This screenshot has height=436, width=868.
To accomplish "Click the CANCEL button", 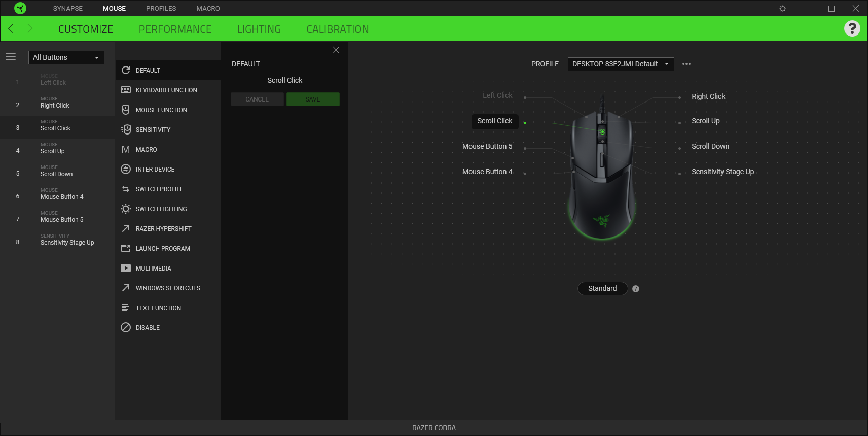I will [x=257, y=99].
